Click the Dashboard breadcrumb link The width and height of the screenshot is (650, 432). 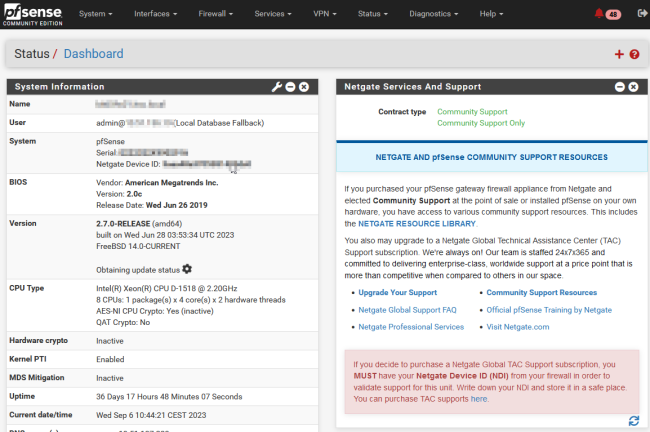tap(94, 54)
